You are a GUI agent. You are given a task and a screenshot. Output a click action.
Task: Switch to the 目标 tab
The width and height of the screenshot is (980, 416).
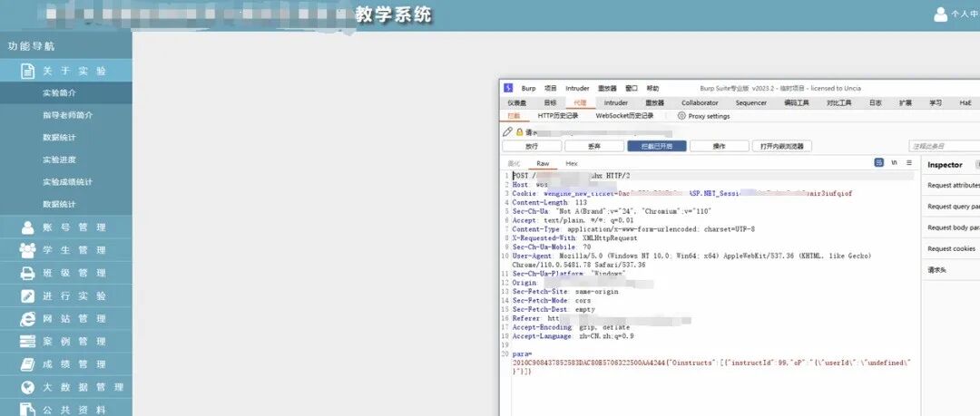tap(550, 103)
